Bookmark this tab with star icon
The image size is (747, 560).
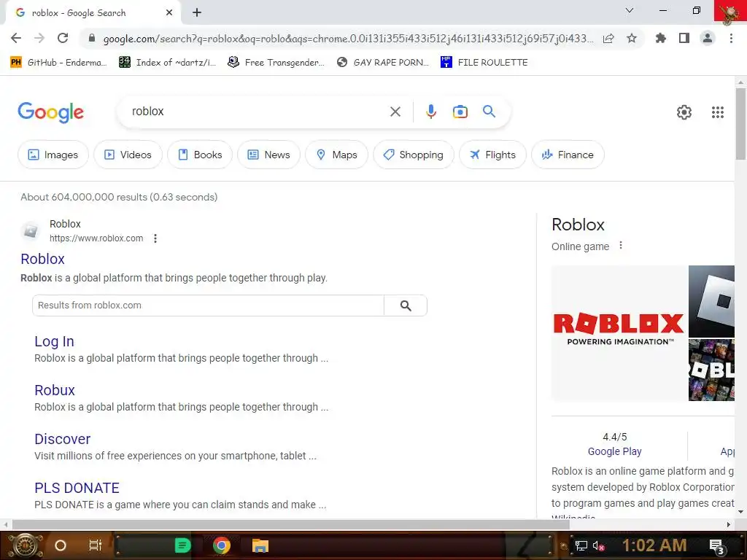[632, 38]
